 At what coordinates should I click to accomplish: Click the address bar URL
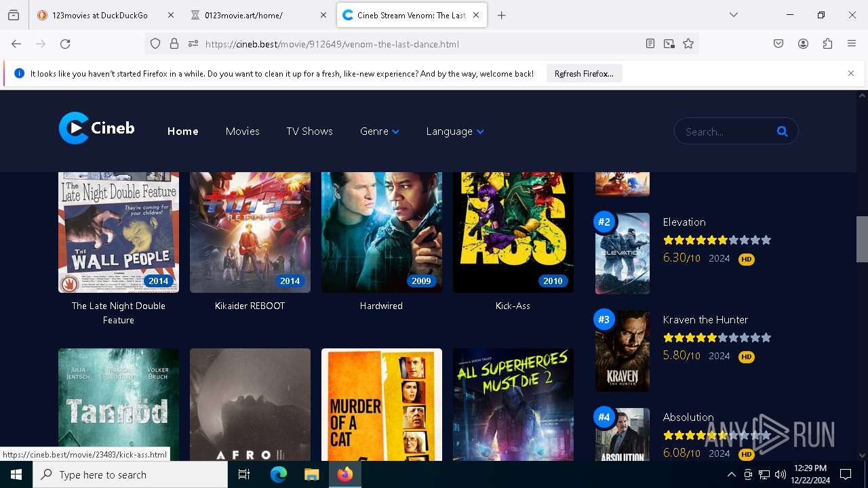tap(332, 44)
